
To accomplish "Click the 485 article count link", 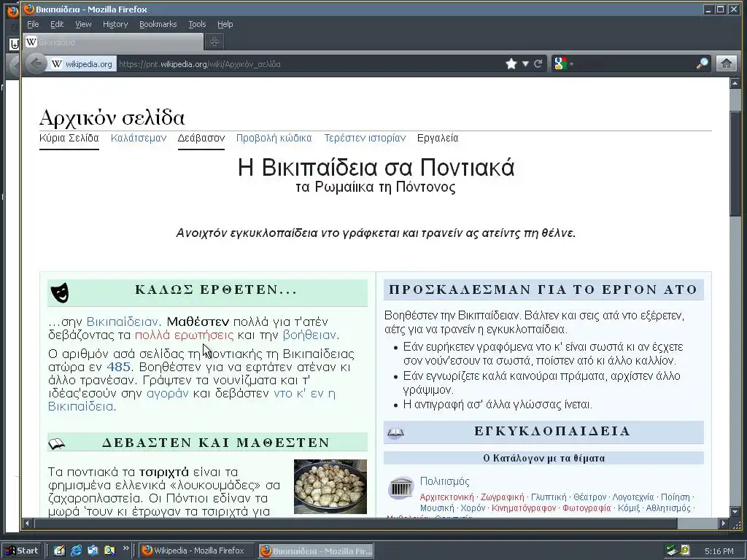I will [x=119, y=367].
